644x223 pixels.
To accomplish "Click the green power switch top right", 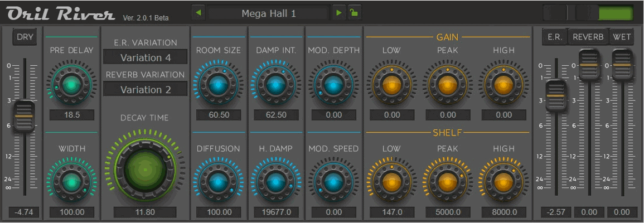I will pos(616,13).
